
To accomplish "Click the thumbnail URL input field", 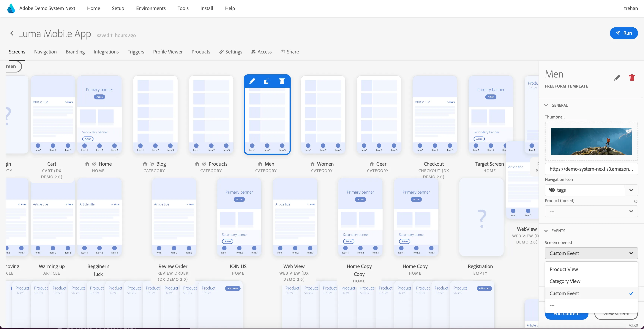I will (591, 169).
